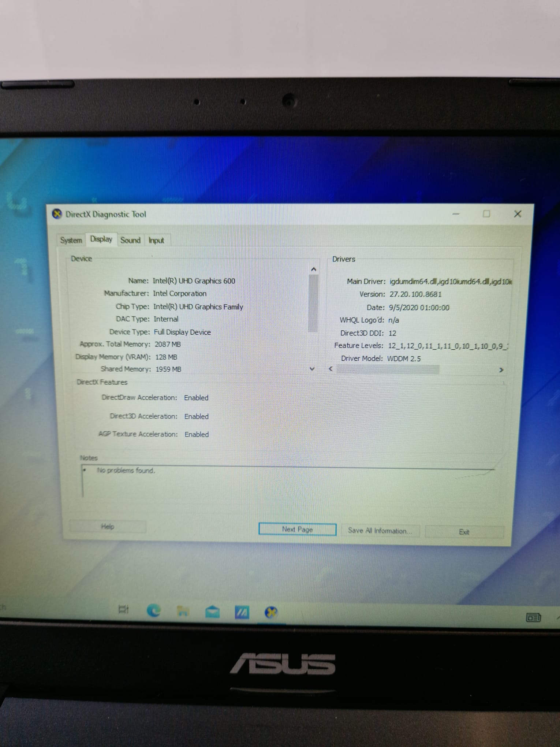
Task: Click Direct3D Acceleration 'Enabled' value
Action: pyautogui.click(x=197, y=416)
